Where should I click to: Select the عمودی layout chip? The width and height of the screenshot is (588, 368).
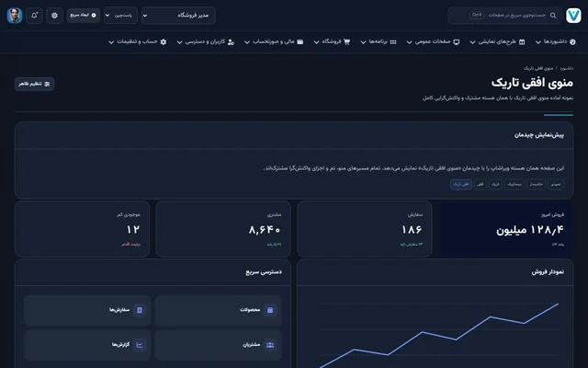tap(556, 184)
